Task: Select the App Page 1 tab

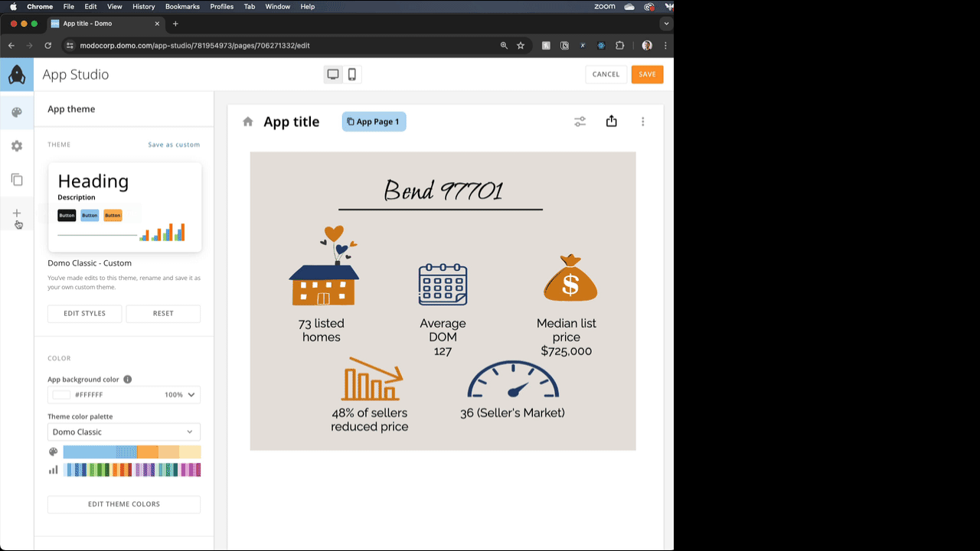Action: tap(374, 121)
